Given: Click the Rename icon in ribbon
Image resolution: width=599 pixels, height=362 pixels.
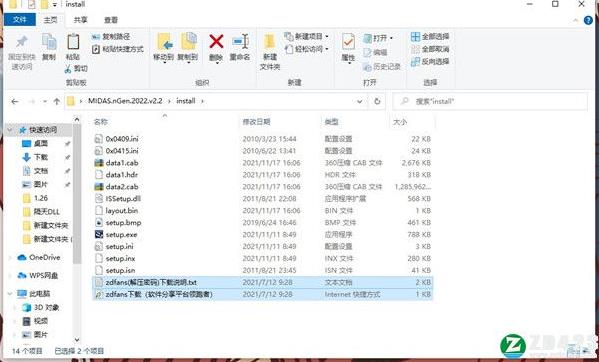Looking at the screenshot, I should tap(240, 41).
